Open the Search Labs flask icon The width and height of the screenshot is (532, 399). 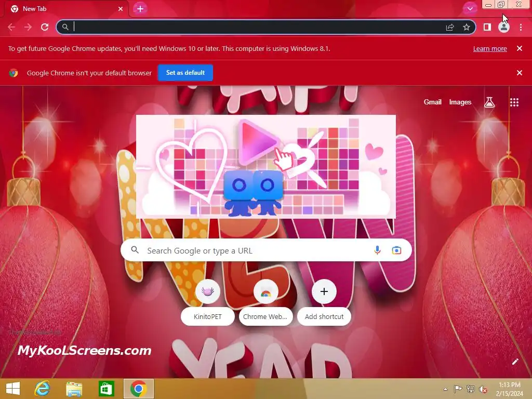point(489,102)
